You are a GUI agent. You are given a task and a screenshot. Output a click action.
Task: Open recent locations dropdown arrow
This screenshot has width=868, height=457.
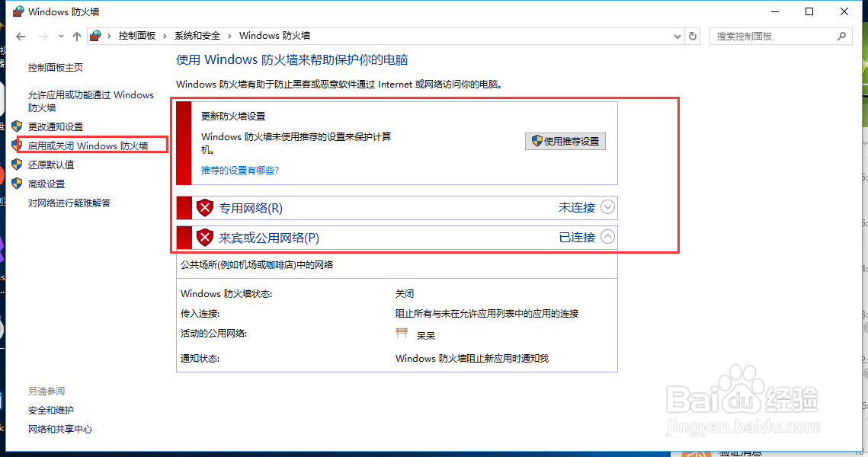[x=61, y=37]
